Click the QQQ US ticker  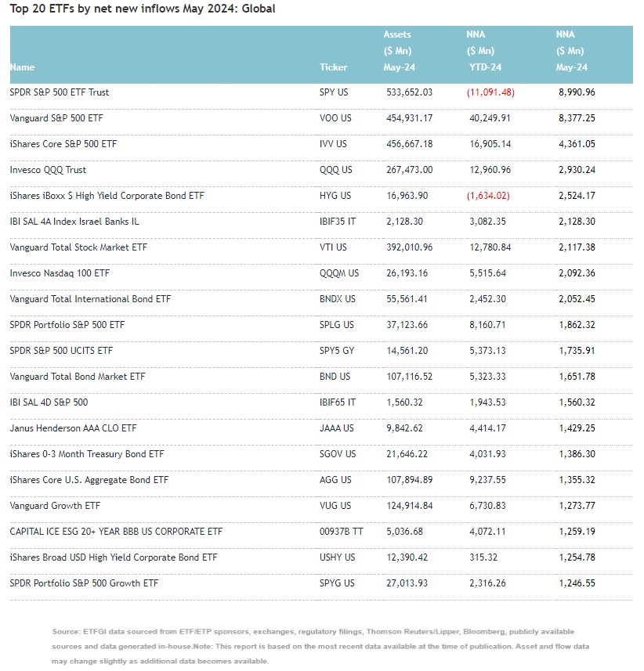(336, 170)
